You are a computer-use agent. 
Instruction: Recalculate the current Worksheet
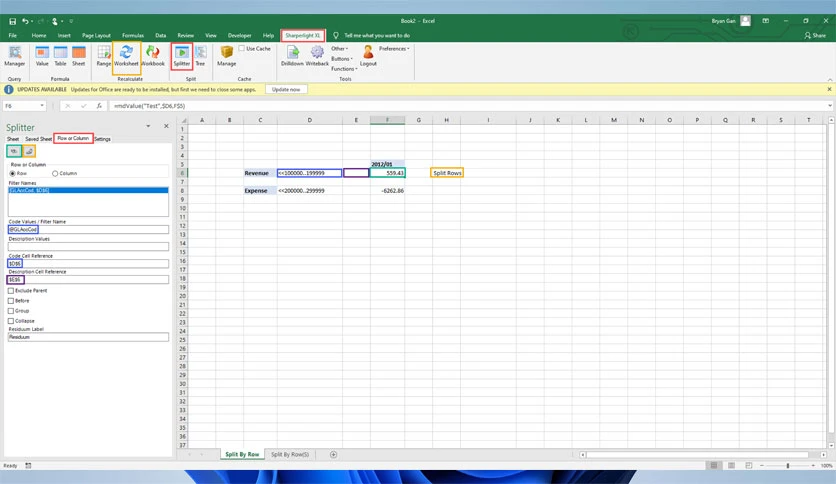click(x=126, y=55)
